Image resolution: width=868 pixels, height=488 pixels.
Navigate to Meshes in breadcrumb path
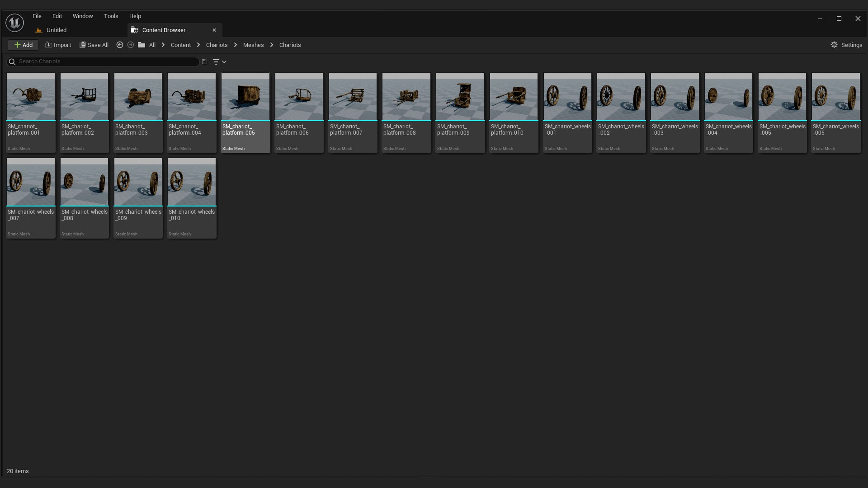(x=253, y=45)
